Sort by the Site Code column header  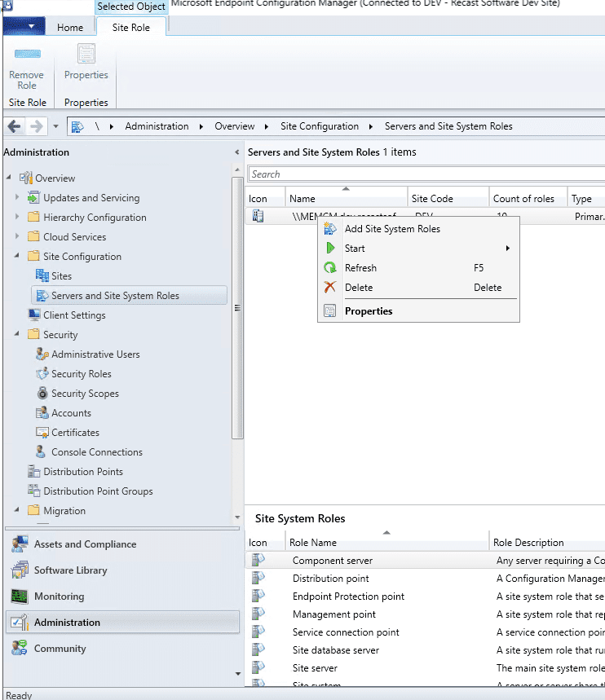click(432, 199)
